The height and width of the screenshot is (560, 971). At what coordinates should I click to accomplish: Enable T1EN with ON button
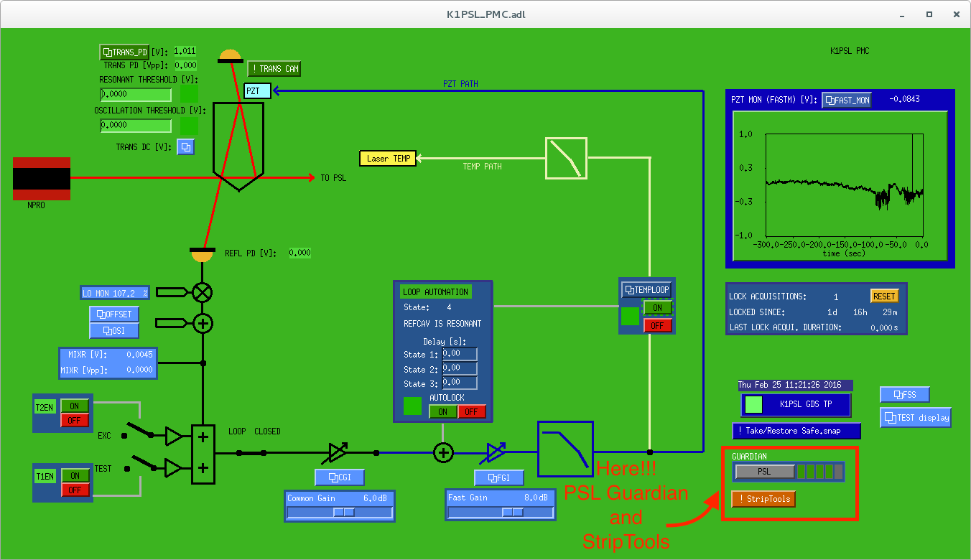(x=75, y=475)
